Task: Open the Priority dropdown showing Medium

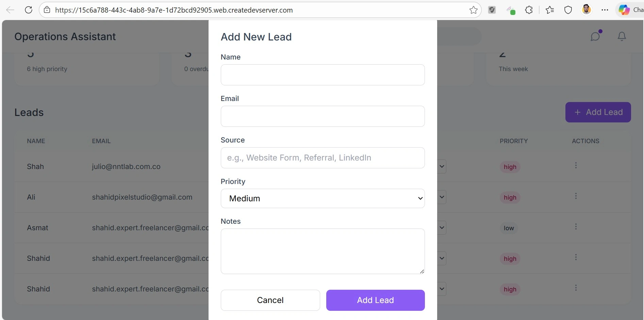Action: (x=323, y=198)
